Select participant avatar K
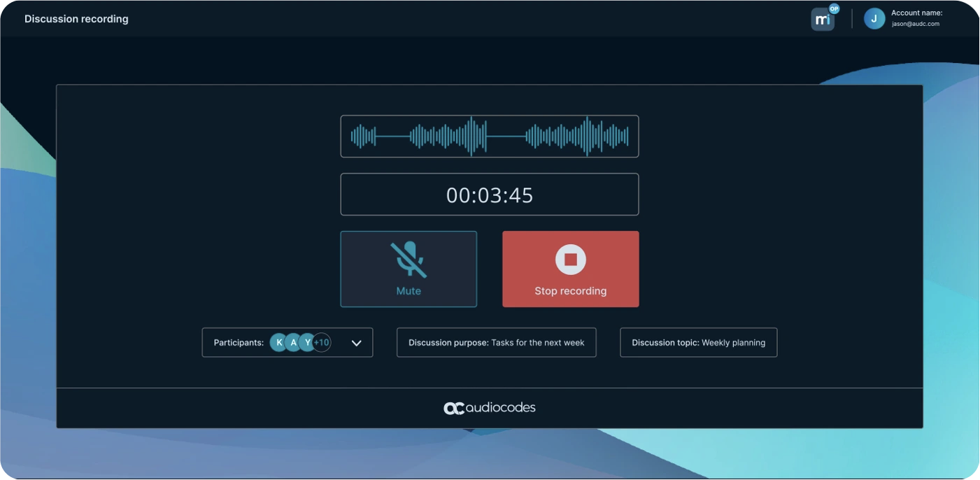Screen dimensions: 980x480 click(279, 343)
